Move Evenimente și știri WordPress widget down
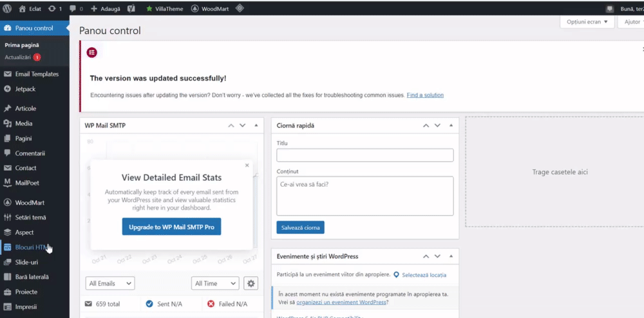This screenshot has height=318, width=644. click(x=437, y=256)
